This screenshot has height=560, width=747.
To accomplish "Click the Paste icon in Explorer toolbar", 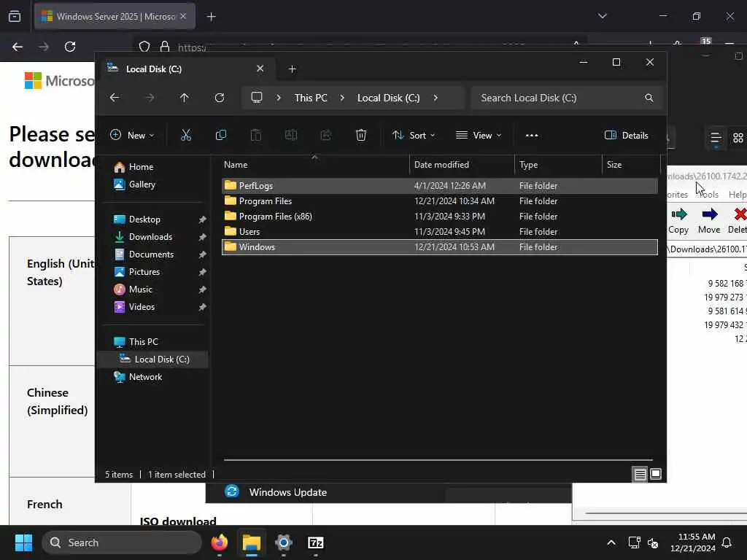I will point(256,135).
